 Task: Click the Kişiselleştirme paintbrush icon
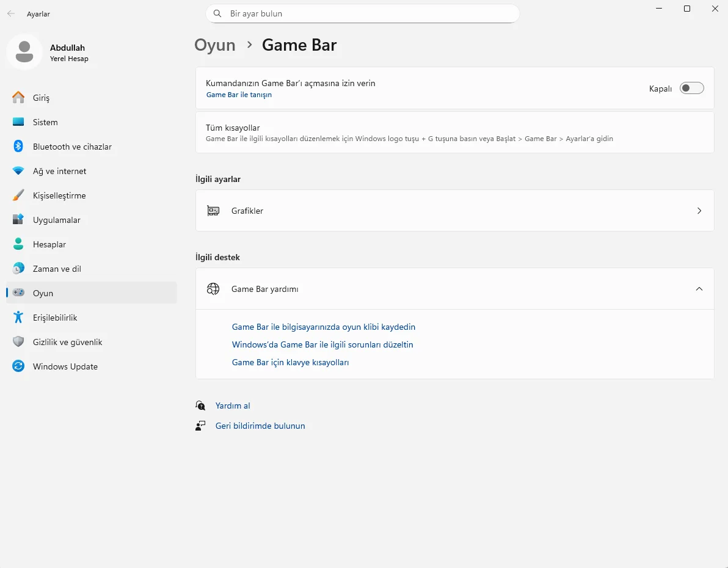(x=18, y=195)
